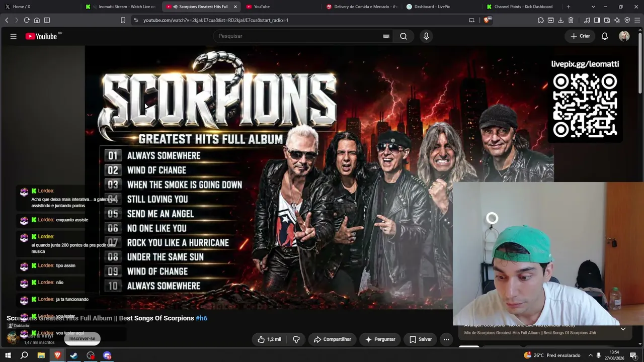Click the page vertical scrollbar
Image resolution: width=644 pixels, height=362 pixels.
640,63
